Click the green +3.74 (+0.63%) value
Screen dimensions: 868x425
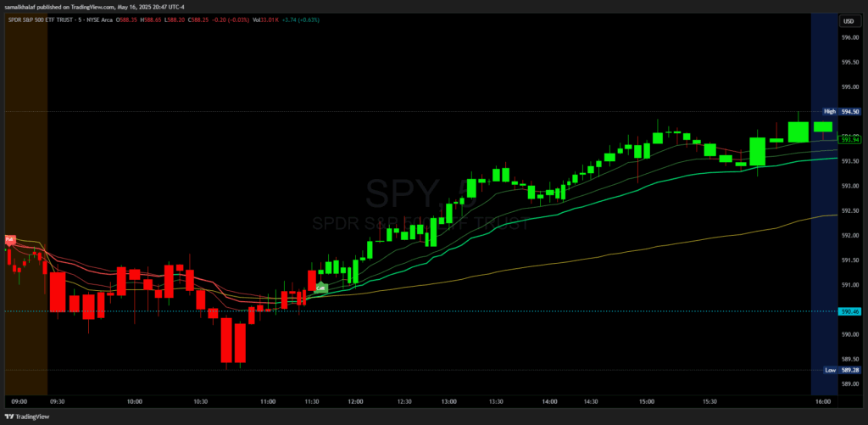pos(301,20)
